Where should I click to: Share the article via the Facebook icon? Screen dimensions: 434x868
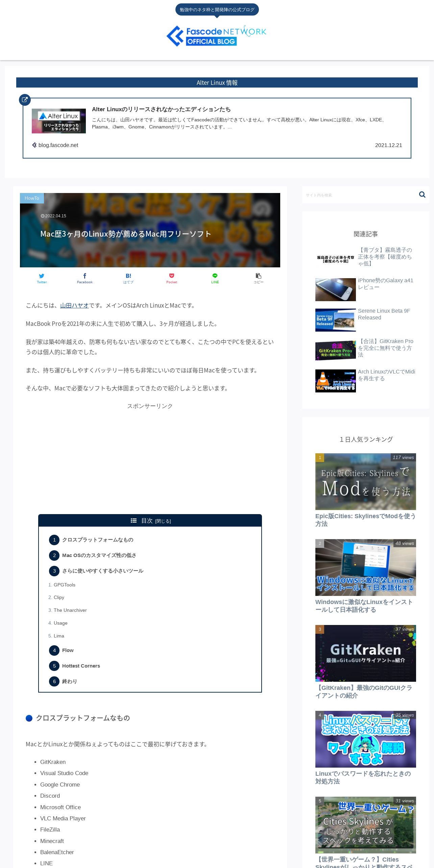click(x=85, y=279)
